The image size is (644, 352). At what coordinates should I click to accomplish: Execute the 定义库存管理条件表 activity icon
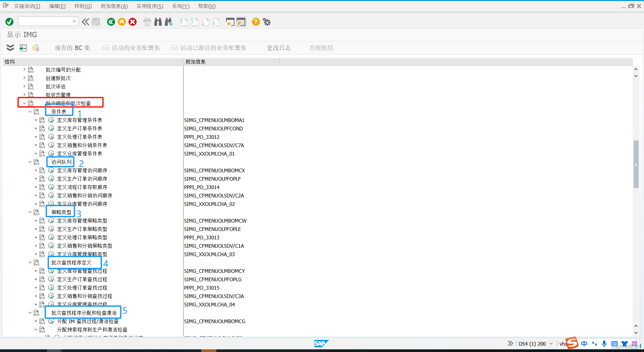51,120
